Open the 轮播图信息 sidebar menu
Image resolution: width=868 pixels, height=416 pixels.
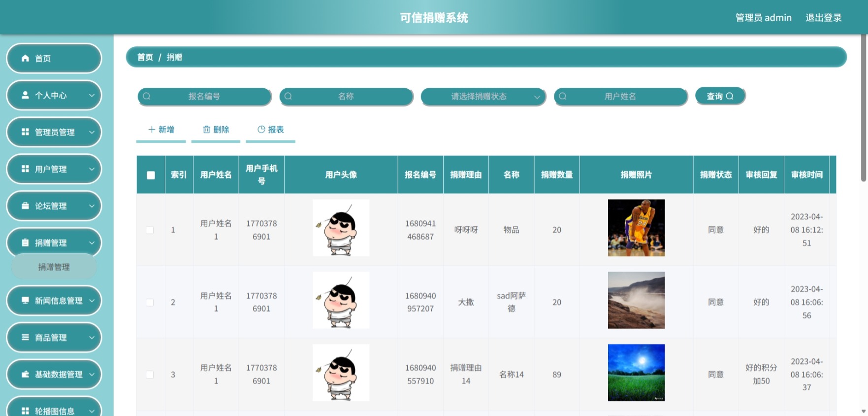point(54,407)
